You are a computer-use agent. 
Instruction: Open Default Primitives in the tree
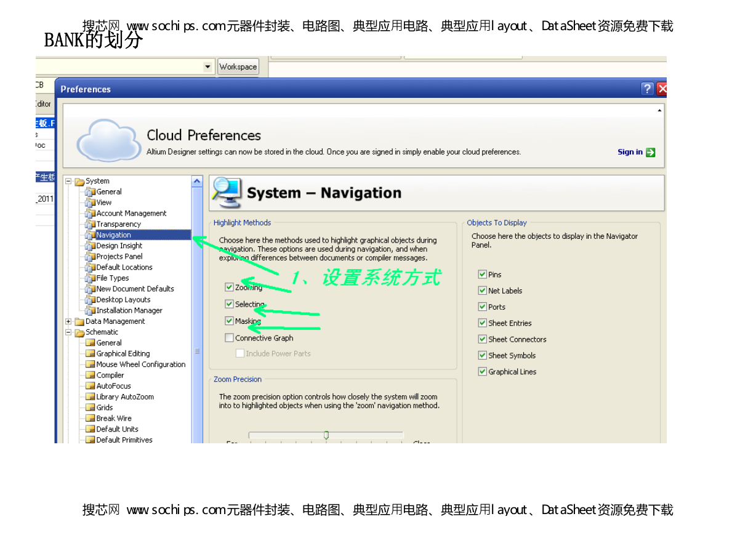(124, 440)
